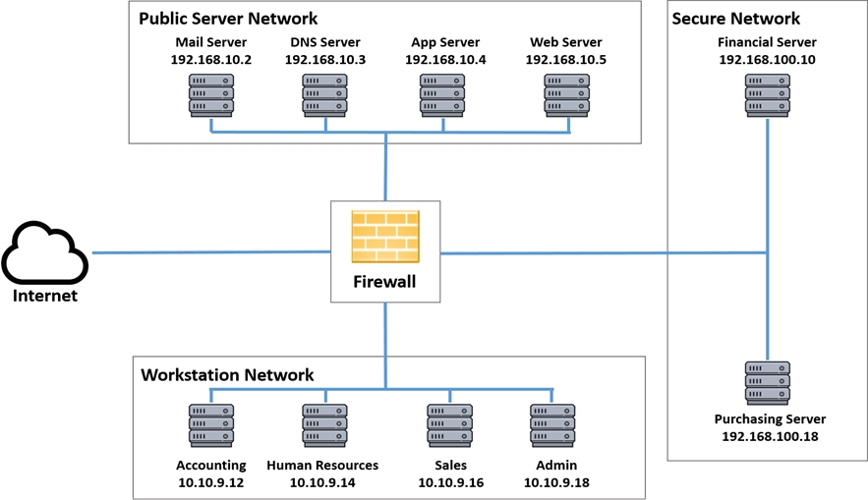Viewport: 868px width, 500px height.
Task: Click IP address 10.10.9.12
Action: 211,482
